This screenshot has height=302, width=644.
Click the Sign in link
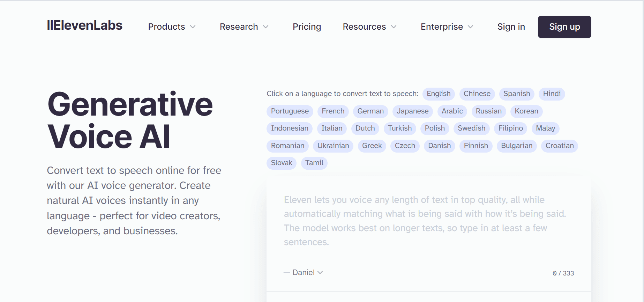coord(511,27)
